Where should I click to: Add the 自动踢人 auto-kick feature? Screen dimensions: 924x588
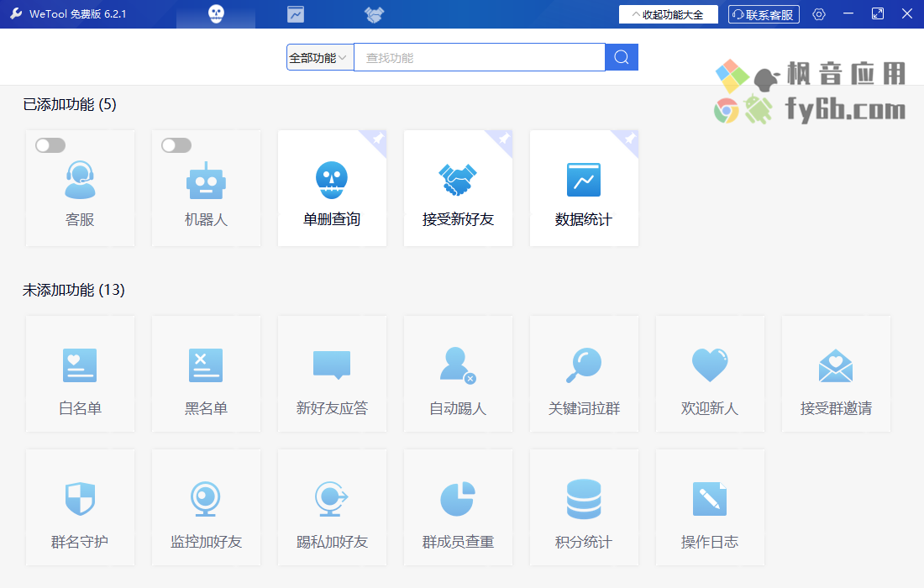[458, 374]
